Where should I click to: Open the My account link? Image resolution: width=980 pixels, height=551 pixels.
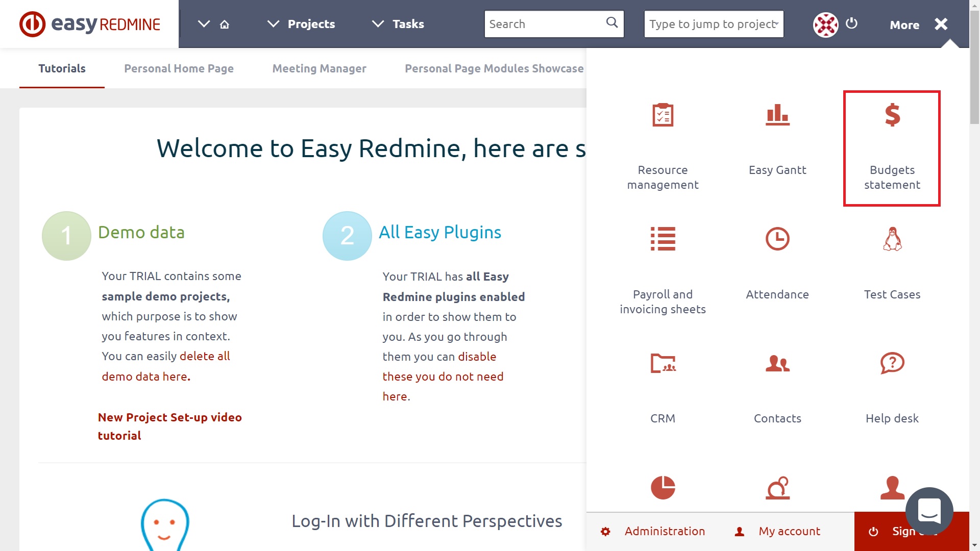click(789, 531)
